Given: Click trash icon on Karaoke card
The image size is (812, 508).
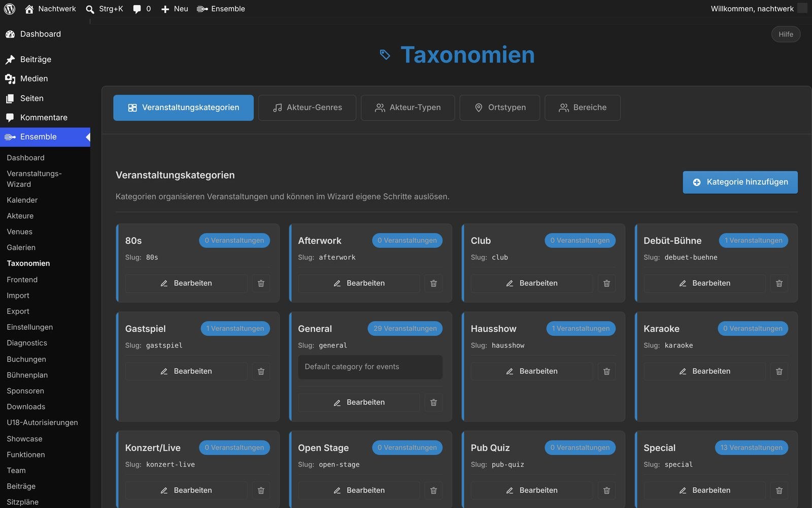Looking at the screenshot, I should [x=779, y=371].
